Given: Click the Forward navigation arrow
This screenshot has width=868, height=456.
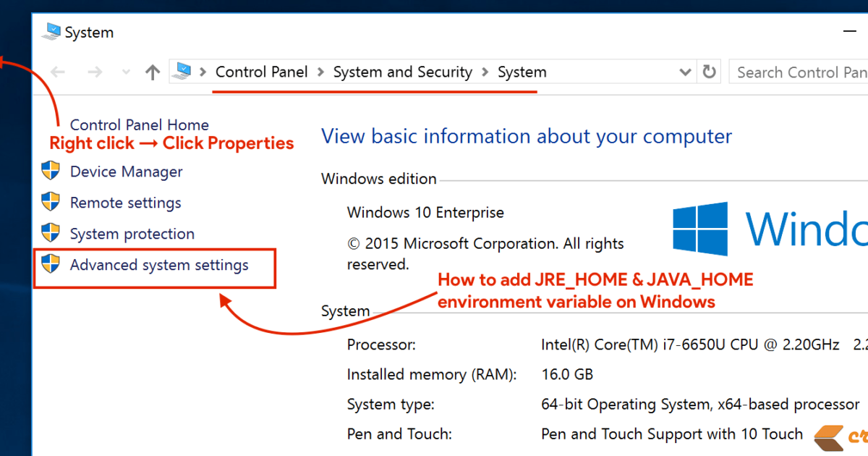Looking at the screenshot, I should (x=95, y=72).
